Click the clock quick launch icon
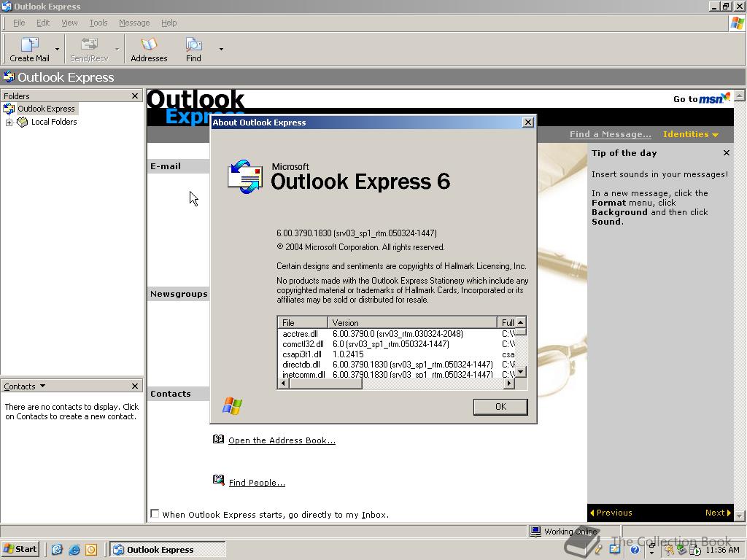 (91, 550)
